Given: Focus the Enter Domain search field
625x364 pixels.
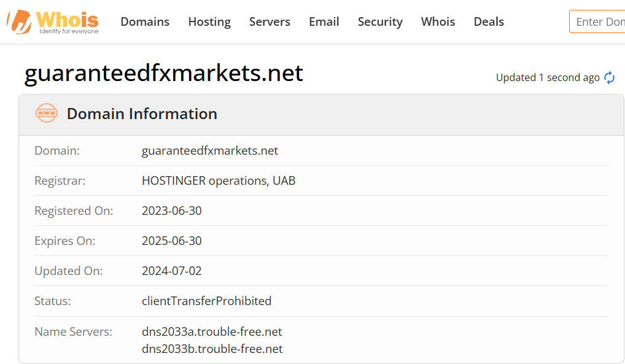Looking at the screenshot, I should (x=597, y=21).
